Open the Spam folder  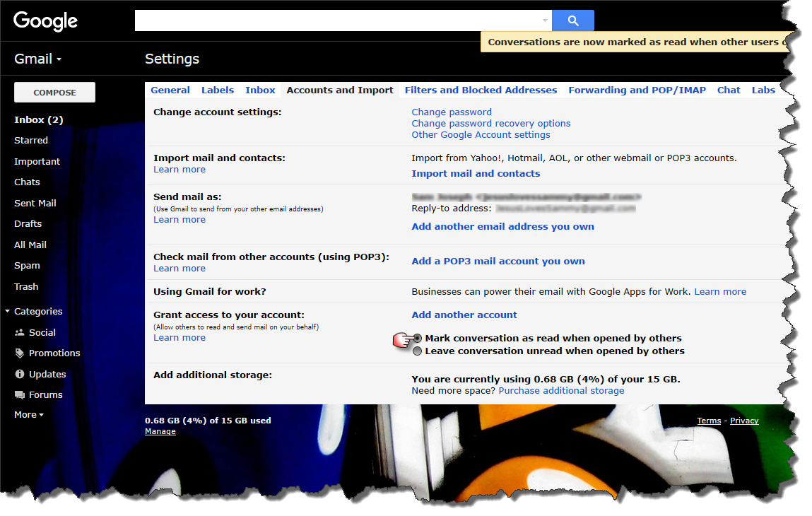tap(27, 266)
